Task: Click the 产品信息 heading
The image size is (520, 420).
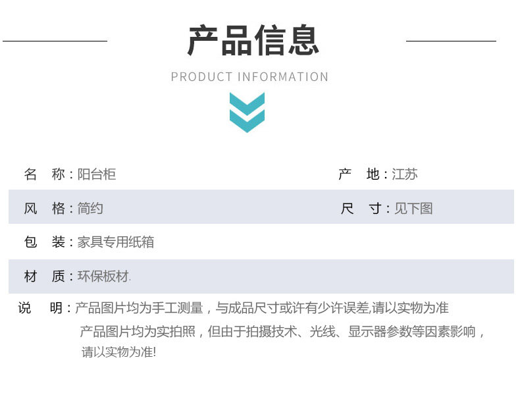Action: (253, 40)
